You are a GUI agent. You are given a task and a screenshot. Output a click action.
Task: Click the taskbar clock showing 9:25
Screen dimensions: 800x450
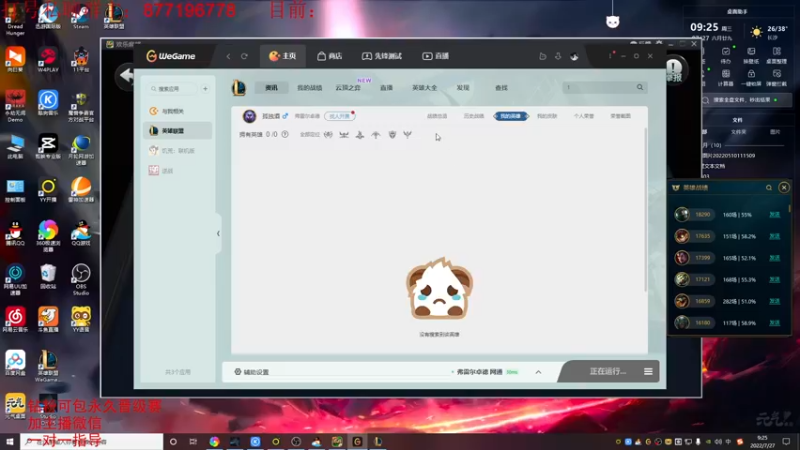click(762, 442)
